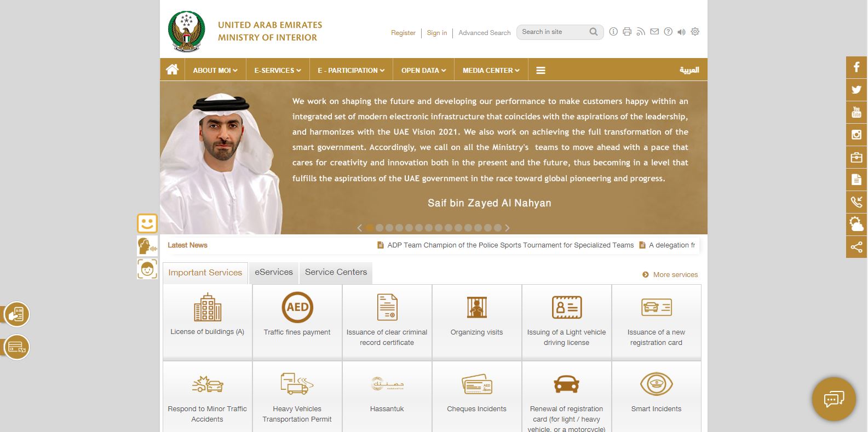The height and width of the screenshot is (432, 868).
Task: Click the share icon in side bar
Action: click(856, 247)
